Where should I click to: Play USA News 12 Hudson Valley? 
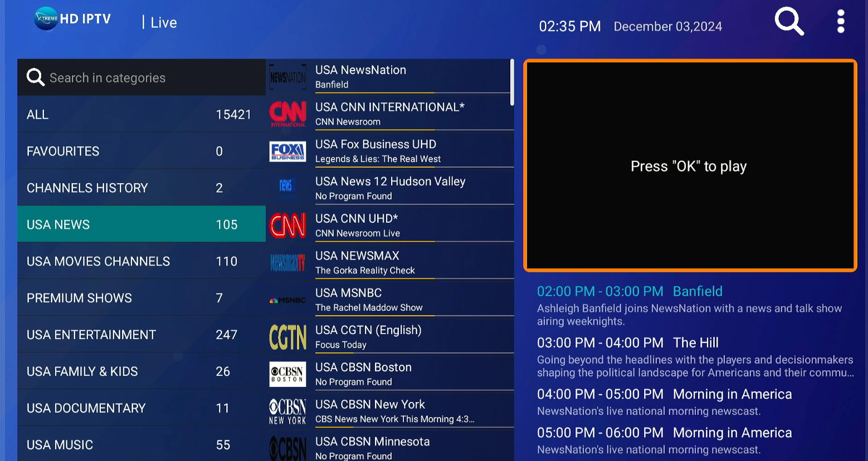pyautogui.click(x=390, y=188)
